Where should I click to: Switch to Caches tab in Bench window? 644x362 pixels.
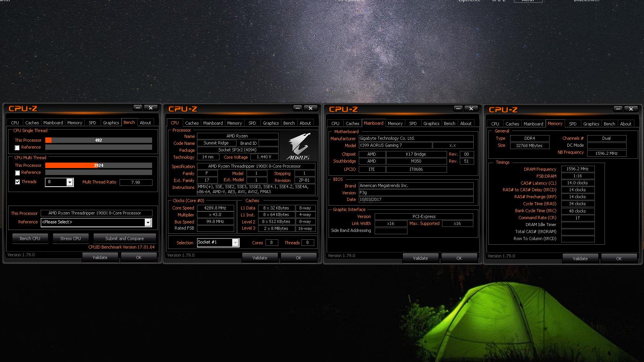coord(32,123)
